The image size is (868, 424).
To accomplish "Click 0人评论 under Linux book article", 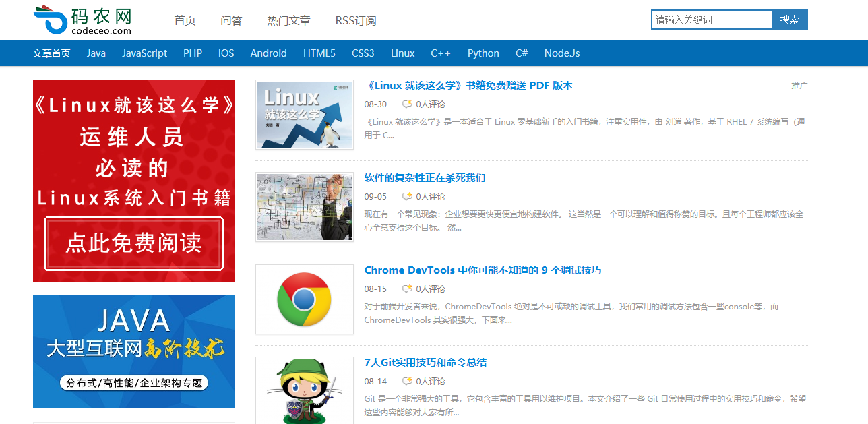I will 431,104.
